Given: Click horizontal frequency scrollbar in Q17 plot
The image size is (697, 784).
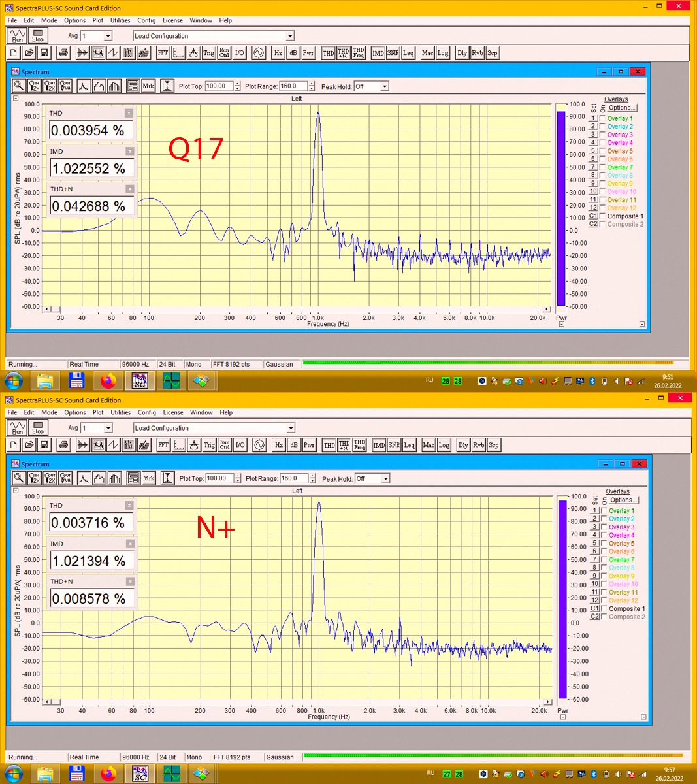Looking at the screenshot, I should pos(297,309).
